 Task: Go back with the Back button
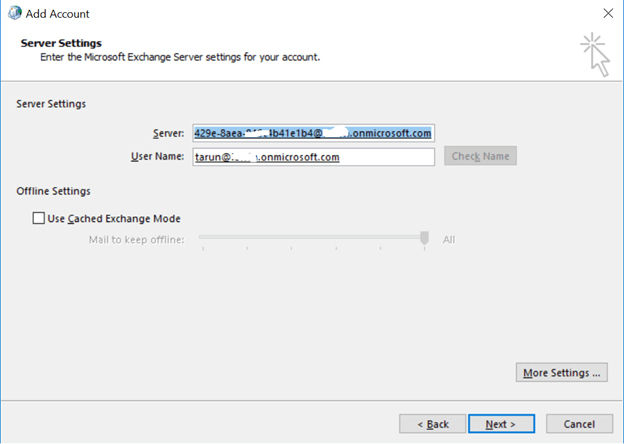[433, 424]
